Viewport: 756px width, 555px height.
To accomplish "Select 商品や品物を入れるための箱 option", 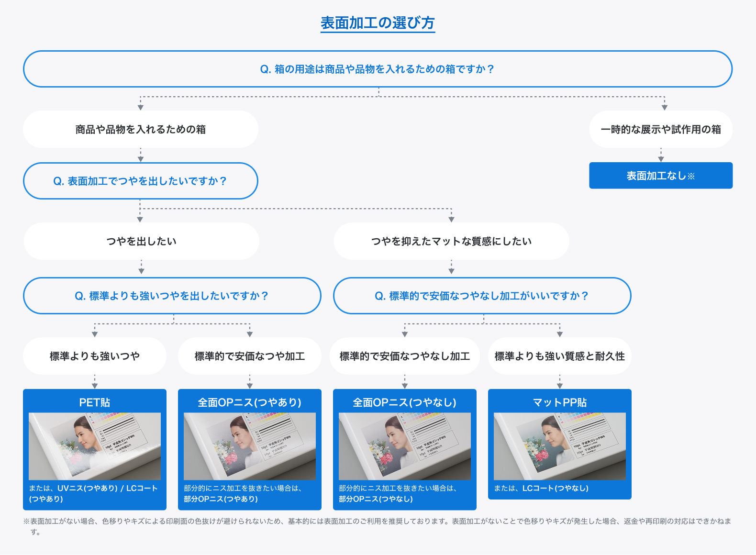I will (141, 129).
